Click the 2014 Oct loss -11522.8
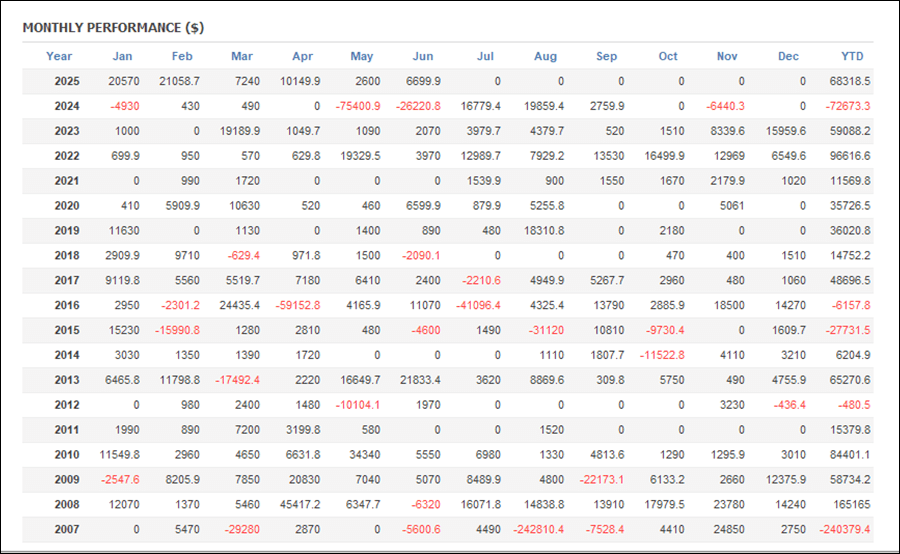 coord(662,355)
